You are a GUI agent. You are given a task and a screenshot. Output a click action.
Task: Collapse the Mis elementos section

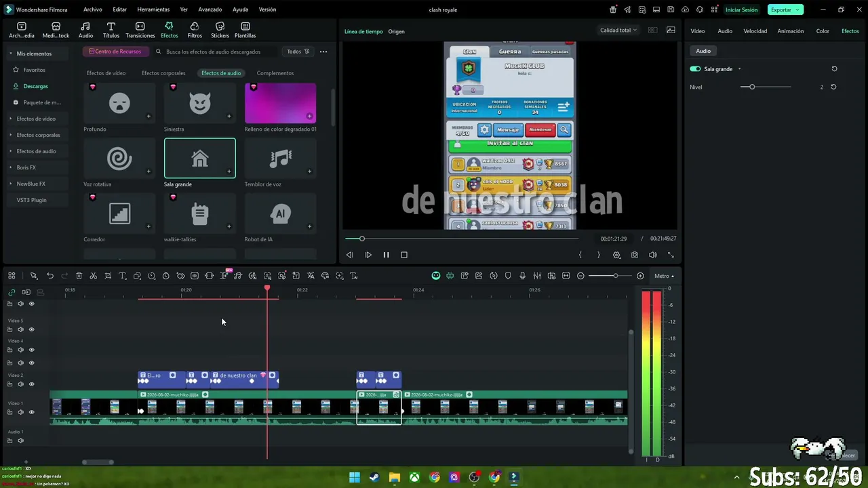(10, 54)
